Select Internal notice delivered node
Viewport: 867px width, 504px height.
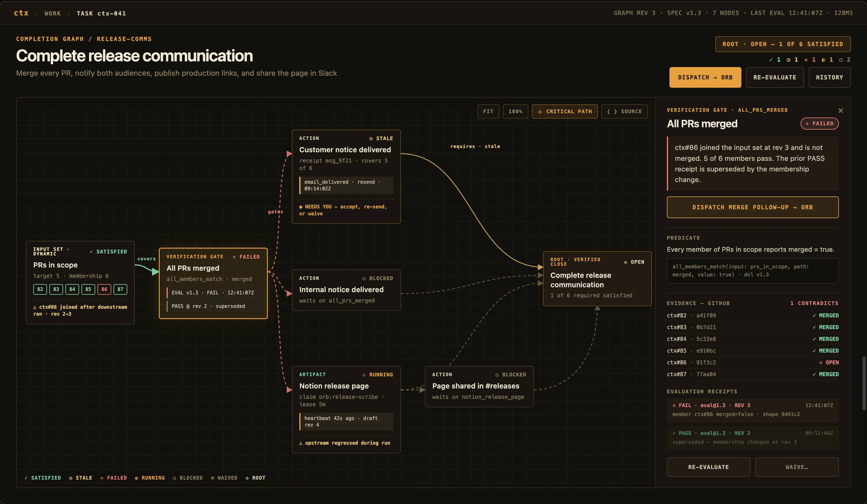coord(346,290)
